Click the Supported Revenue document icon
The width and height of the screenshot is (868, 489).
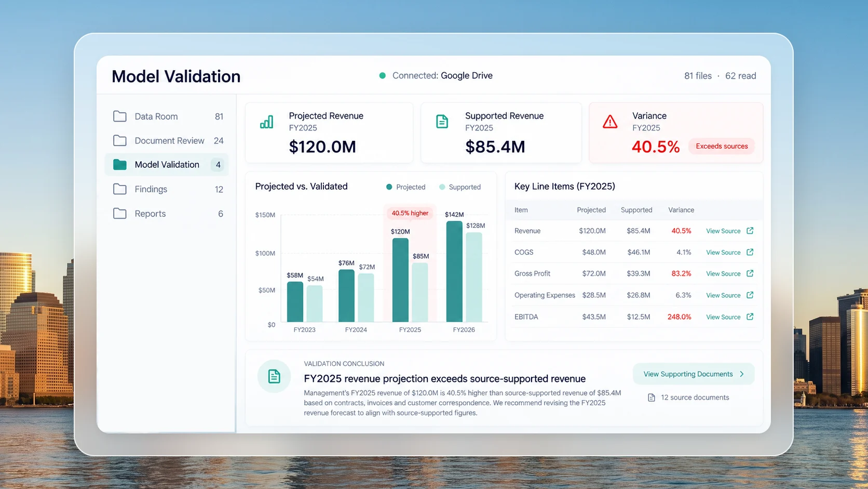click(x=442, y=122)
